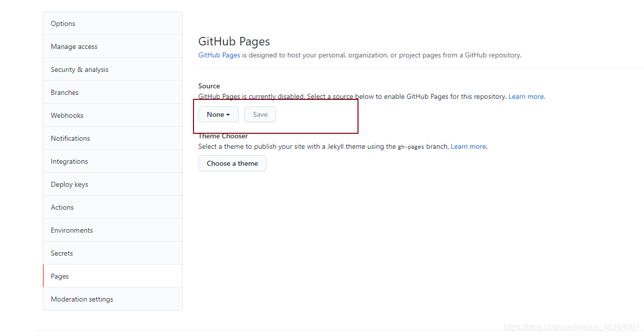This screenshot has width=644, height=336.
Task: Open Learn more link under Theme Chooser
Action: pyautogui.click(x=468, y=146)
